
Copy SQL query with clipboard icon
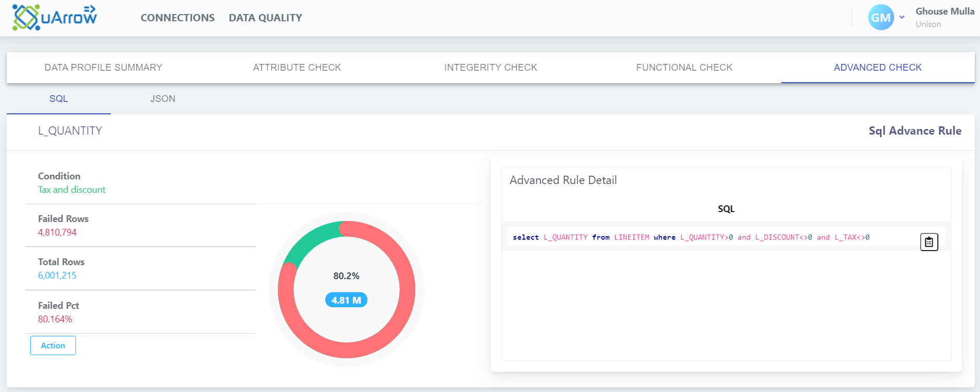tap(929, 242)
